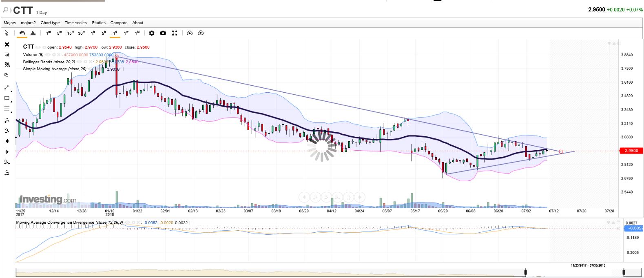This screenshot has width=644, height=278.
Task: Click the X delete-all icon in left sidebar
Action: (x=7, y=44)
